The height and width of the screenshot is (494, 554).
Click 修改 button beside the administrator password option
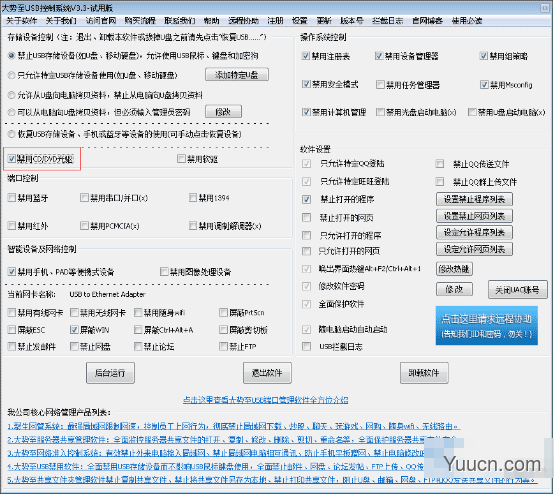point(223,112)
